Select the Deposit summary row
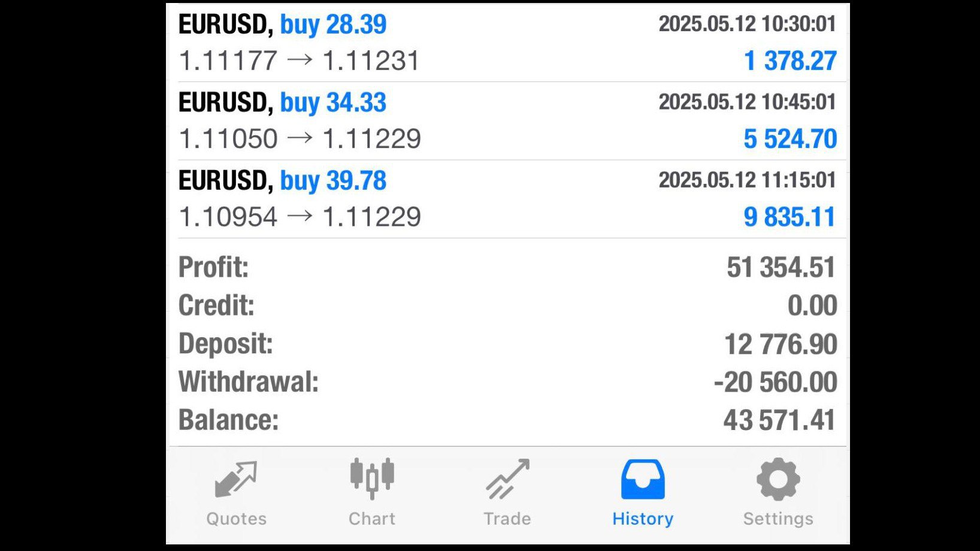Screen dimensions: 980x551 pyautogui.click(x=507, y=344)
